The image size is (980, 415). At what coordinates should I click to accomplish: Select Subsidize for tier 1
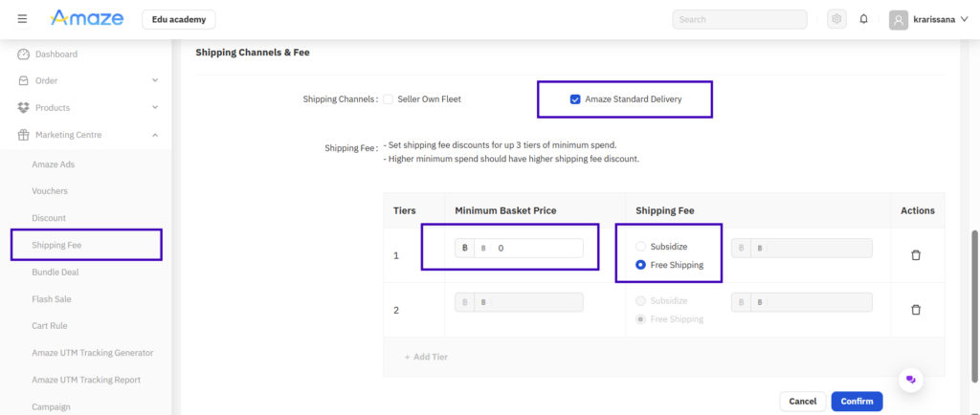pos(640,247)
